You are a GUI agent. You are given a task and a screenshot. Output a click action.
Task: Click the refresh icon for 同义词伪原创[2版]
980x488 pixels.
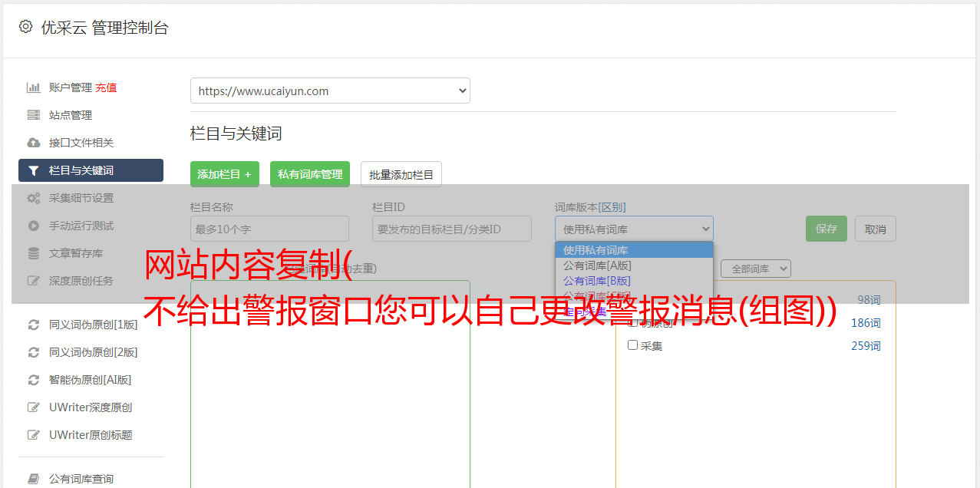pos(34,352)
